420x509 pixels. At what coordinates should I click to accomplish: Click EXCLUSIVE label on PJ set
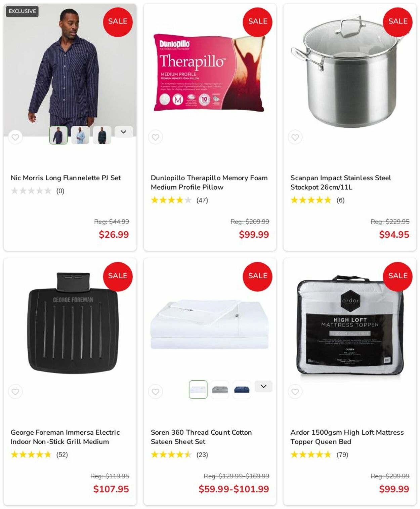click(x=22, y=11)
